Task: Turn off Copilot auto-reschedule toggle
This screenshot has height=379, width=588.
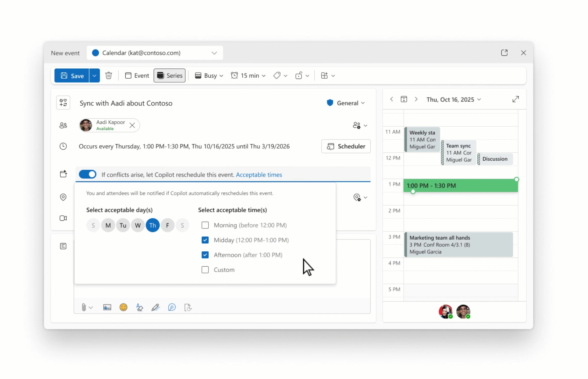Action: [x=88, y=174]
